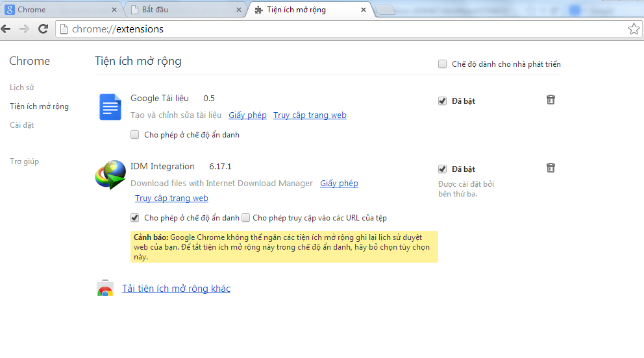Switch to the Bắt đầu tab
Screen dimensions: 644x358
[186, 10]
